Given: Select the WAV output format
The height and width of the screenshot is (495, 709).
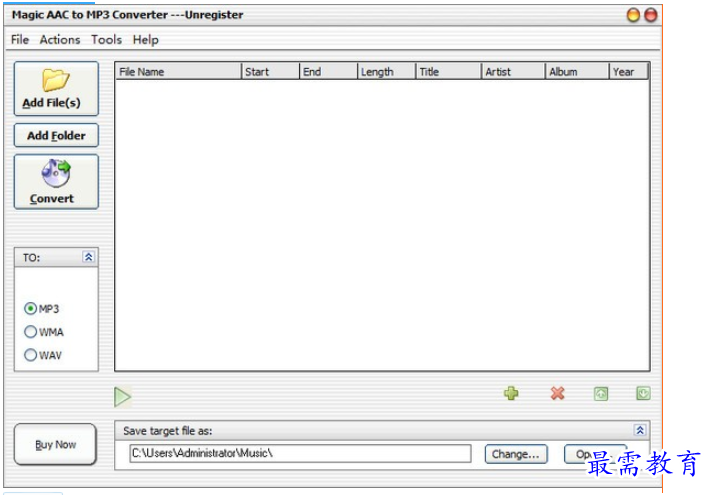Looking at the screenshot, I should 43,355.
